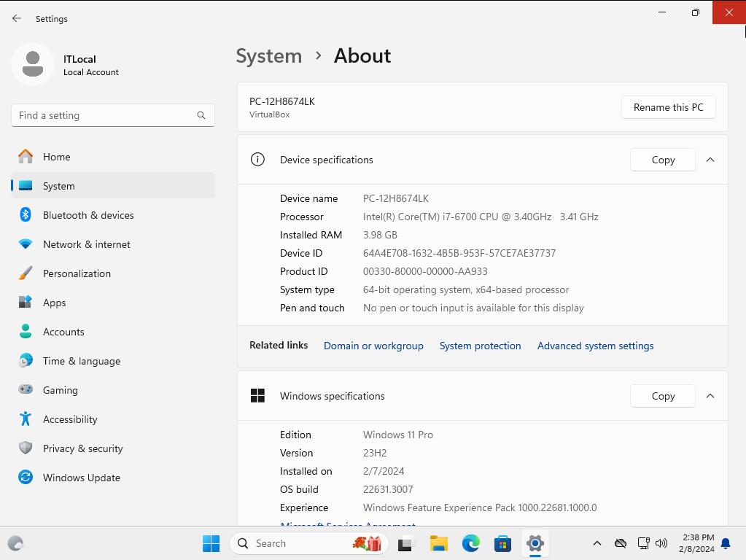
Task: Copy the Device specifications
Action: [x=663, y=160]
